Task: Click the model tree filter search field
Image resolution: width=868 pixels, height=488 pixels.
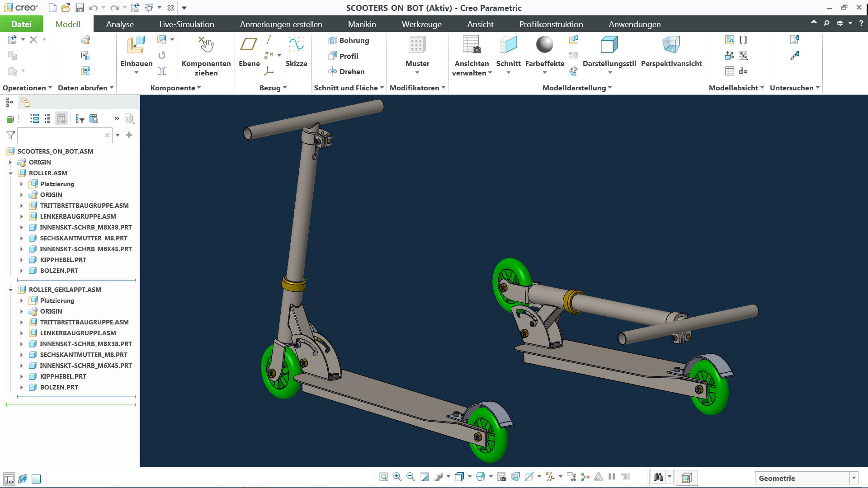Action: click(x=61, y=135)
